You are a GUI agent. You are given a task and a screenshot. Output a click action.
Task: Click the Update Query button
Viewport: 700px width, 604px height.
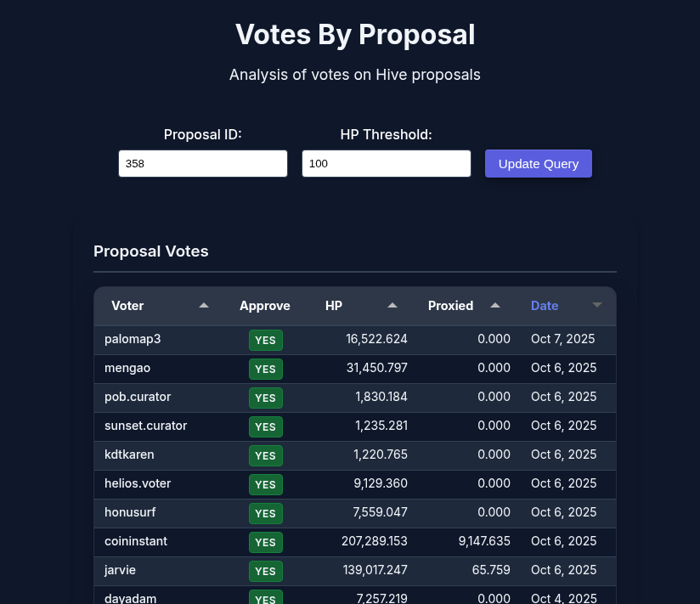pos(539,164)
